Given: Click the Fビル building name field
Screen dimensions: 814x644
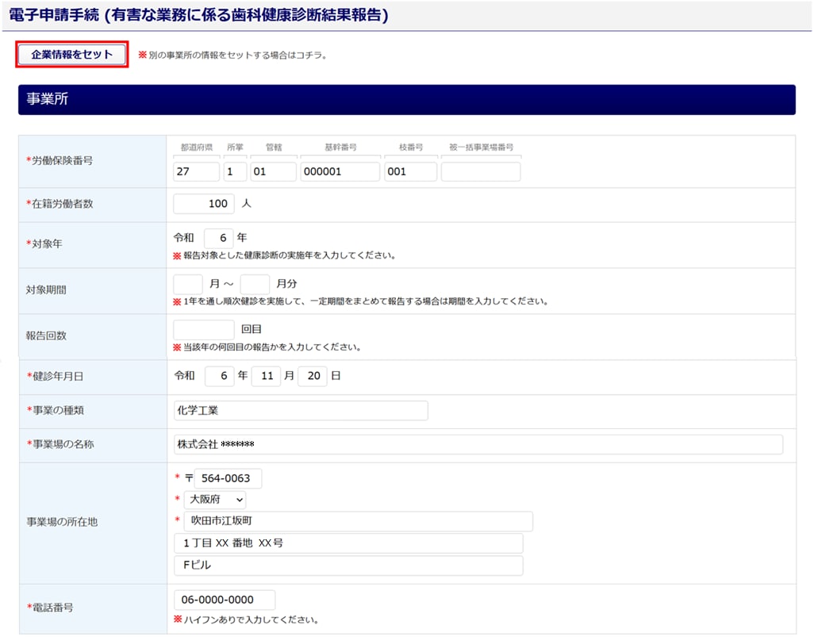Looking at the screenshot, I should click(x=348, y=565).
